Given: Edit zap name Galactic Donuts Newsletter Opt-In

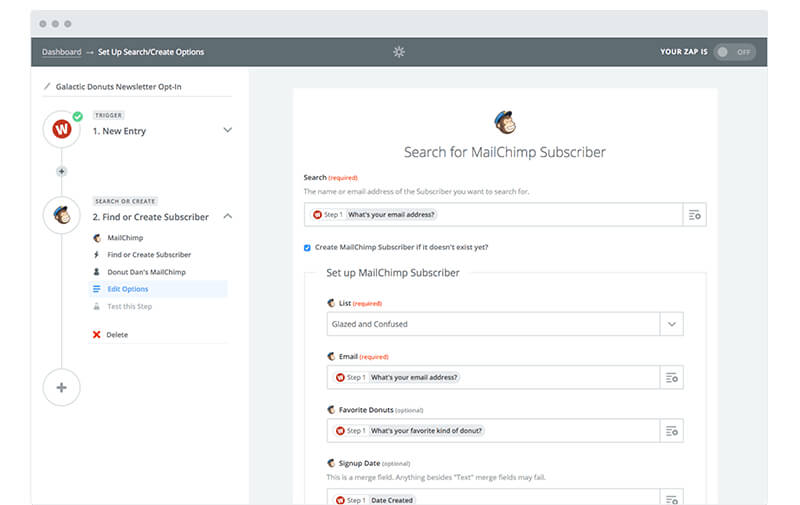Looking at the screenshot, I should [x=118, y=87].
